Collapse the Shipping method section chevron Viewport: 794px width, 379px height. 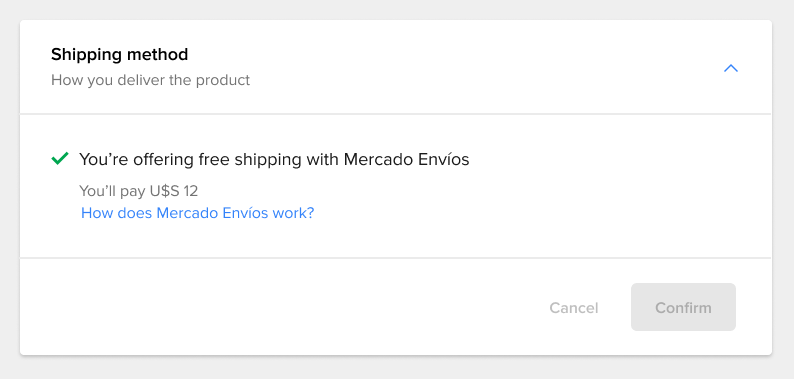[x=731, y=68]
